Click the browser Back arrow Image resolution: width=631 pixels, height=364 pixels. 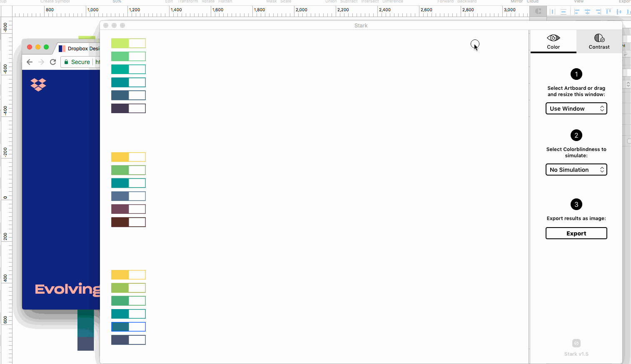pos(30,62)
